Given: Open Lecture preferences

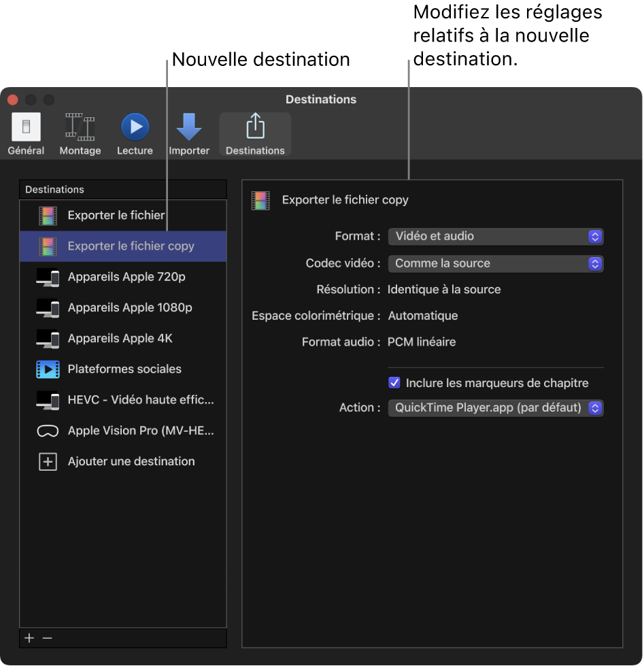Looking at the screenshot, I should pos(134,133).
